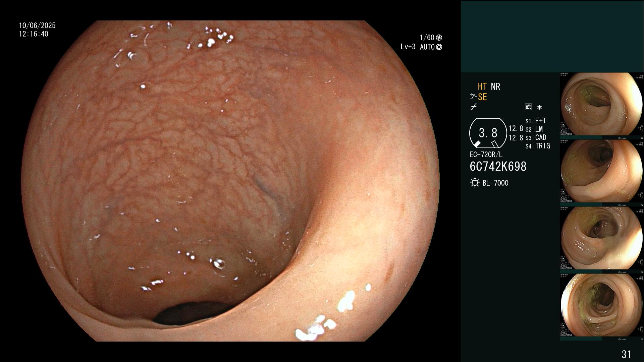Open captured thumbnail number 29
Screen dimensions: 644x362
(x=601, y=173)
